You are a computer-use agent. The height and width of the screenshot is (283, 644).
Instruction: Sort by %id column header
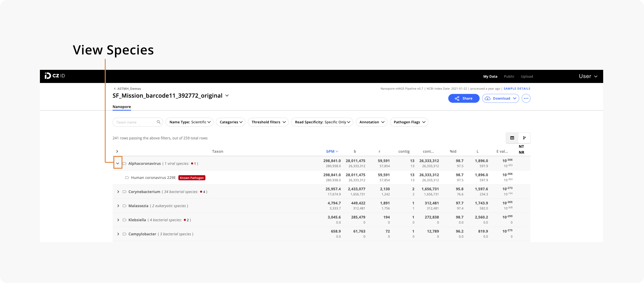[x=453, y=151]
